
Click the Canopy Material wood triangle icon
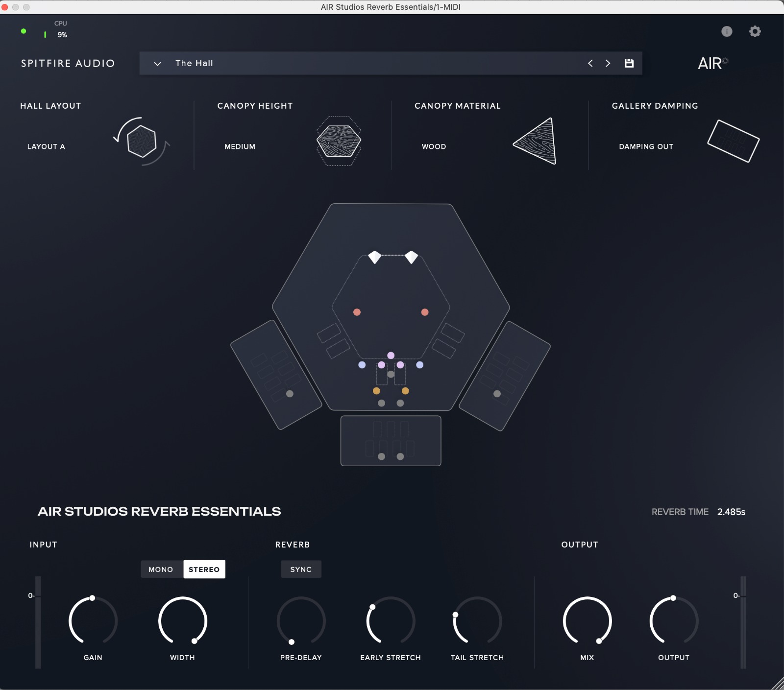pyautogui.click(x=537, y=142)
